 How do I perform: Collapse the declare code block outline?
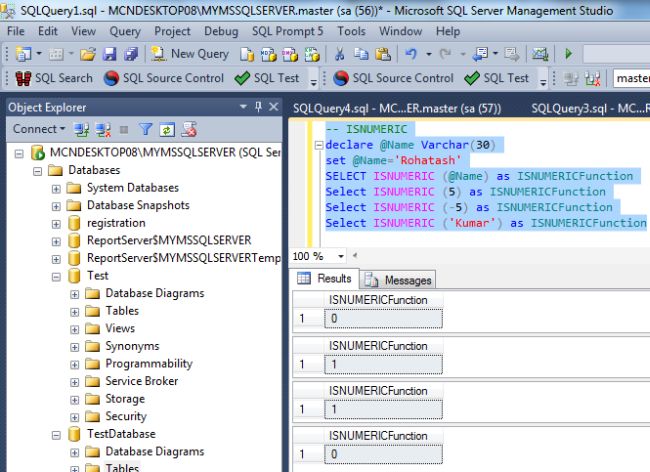click(319, 145)
